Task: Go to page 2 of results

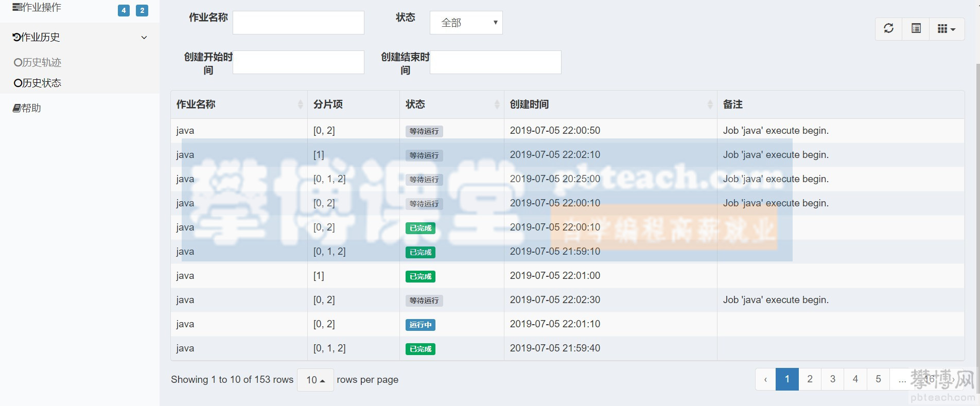Action: coord(810,379)
